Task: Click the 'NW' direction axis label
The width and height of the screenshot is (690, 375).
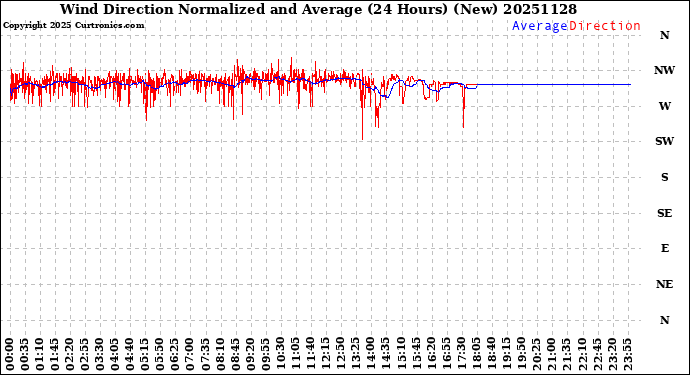Action: click(664, 70)
